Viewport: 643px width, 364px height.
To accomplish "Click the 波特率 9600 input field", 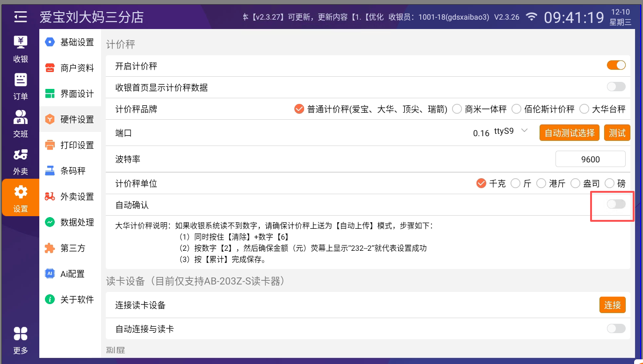I will click(590, 159).
